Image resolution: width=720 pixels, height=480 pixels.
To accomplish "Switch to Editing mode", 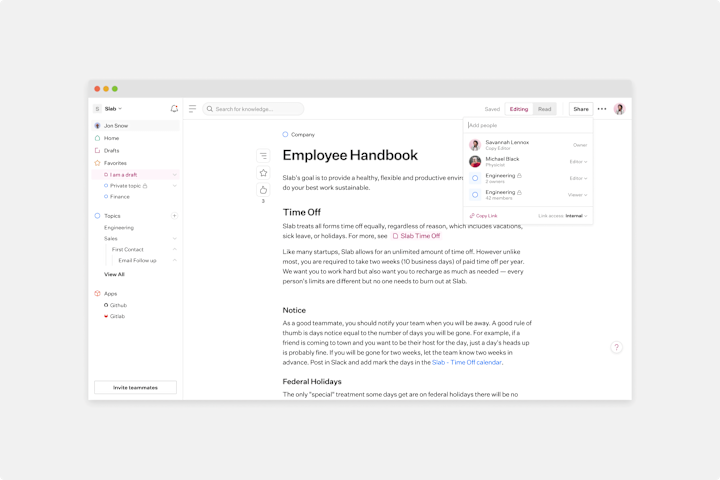I will pyautogui.click(x=519, y=109).
